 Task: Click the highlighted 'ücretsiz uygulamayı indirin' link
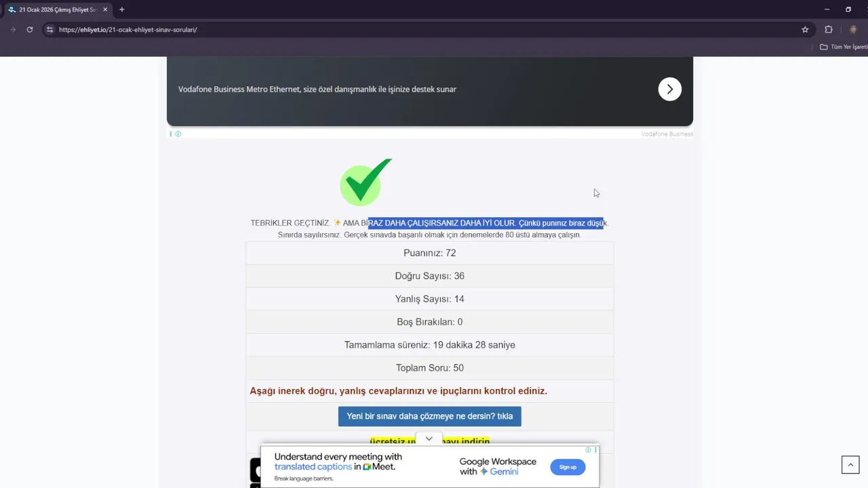pyautogui.click(x=430, y=441)
